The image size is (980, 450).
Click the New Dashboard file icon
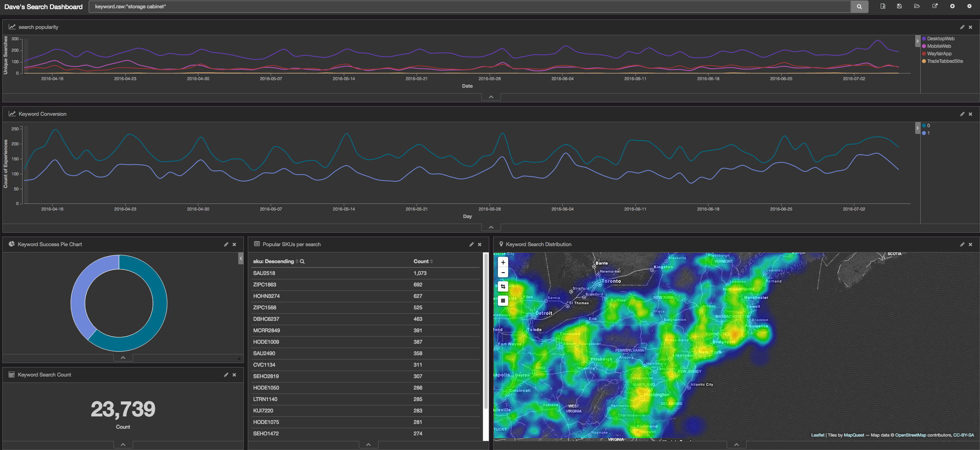[883, 6]
